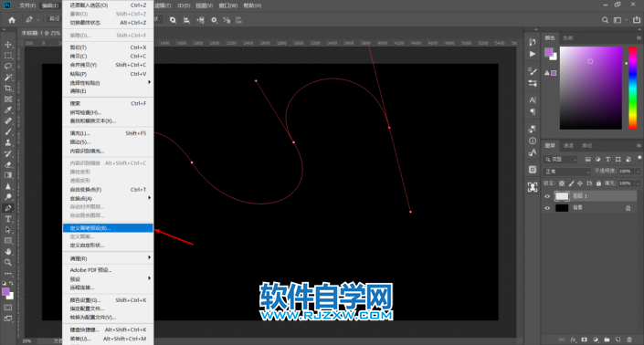Add a layer mask icon
This screenshot has width=644, height=345.
[584, 340]
